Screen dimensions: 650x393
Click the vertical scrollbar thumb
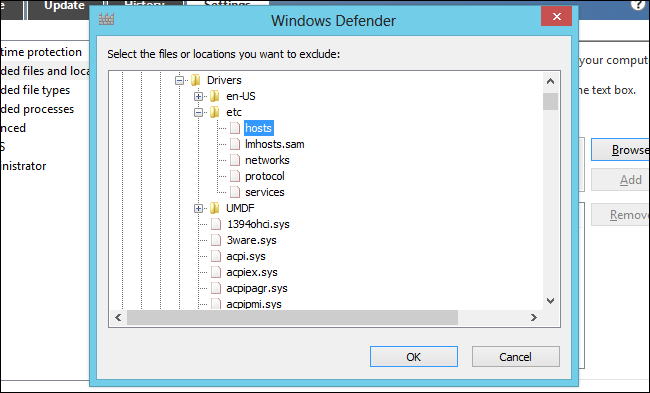(x=551, y=102)
